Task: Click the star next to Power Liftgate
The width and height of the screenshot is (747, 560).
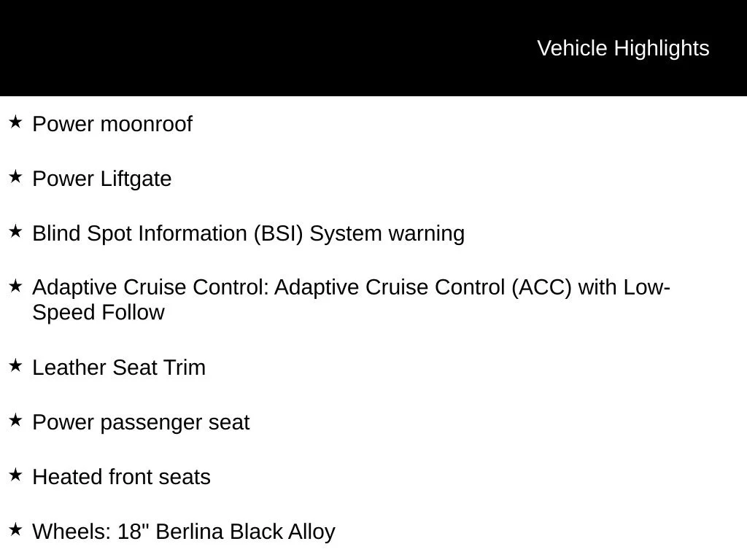Action: [x=15, y=176]
